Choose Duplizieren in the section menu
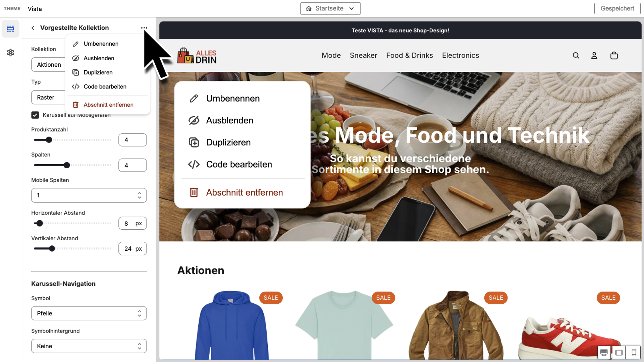 pos(98,72)
